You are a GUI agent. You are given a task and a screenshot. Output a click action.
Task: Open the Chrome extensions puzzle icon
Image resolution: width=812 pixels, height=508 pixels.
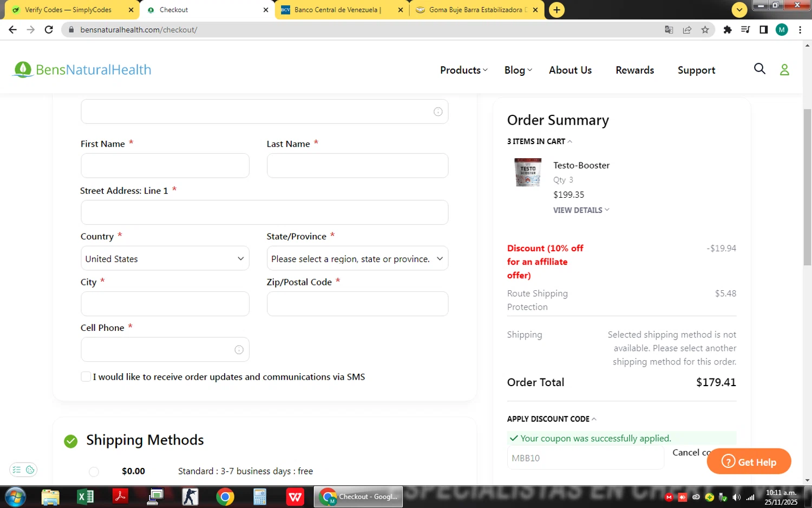(x=728, y=30)
